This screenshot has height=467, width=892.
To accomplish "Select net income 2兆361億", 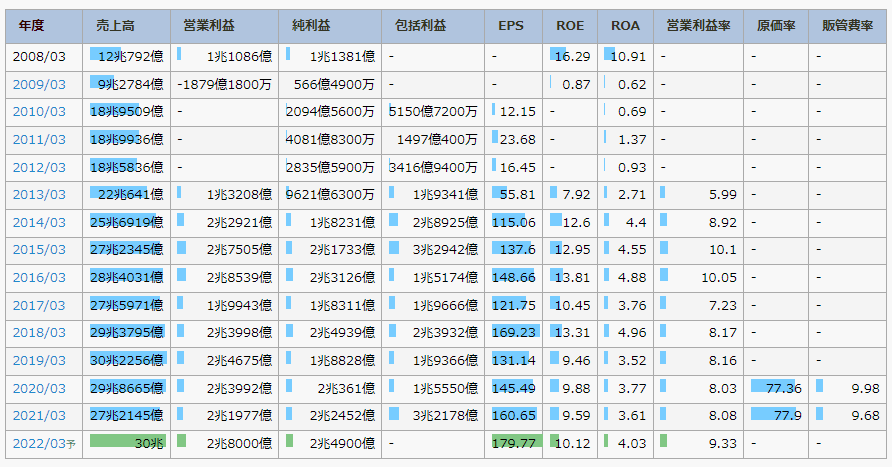I will tap(346, 389).
